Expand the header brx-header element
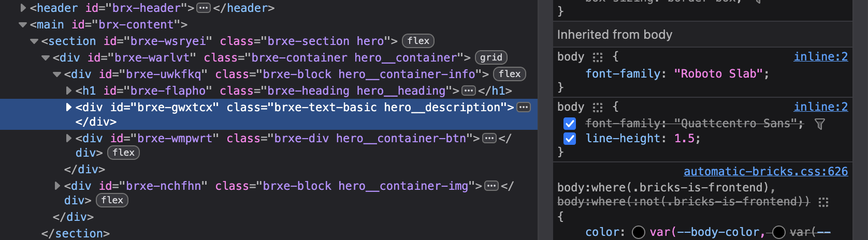868x240 pixels. click(23, 8)
